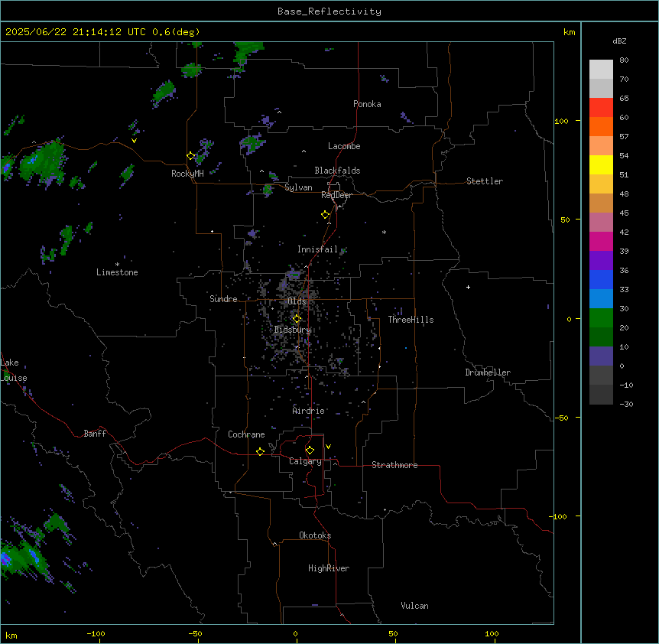Select the Sundre label
This screenshot has width=659, height=644.
tap(223, 299)
